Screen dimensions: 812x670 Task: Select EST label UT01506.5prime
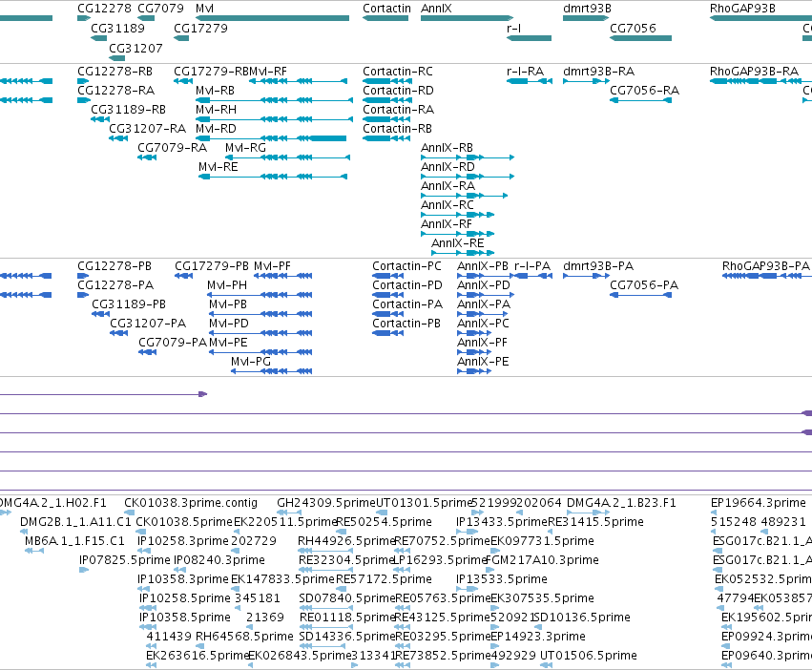pyautogui.click(x=589, y=655)
